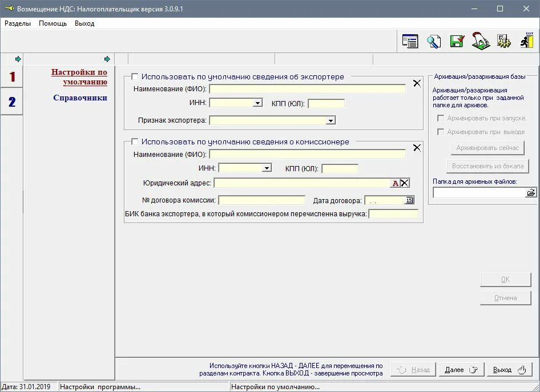Click the Выход menu item
The height and width of the screenshot is (392, 540).
coord(84,23)
